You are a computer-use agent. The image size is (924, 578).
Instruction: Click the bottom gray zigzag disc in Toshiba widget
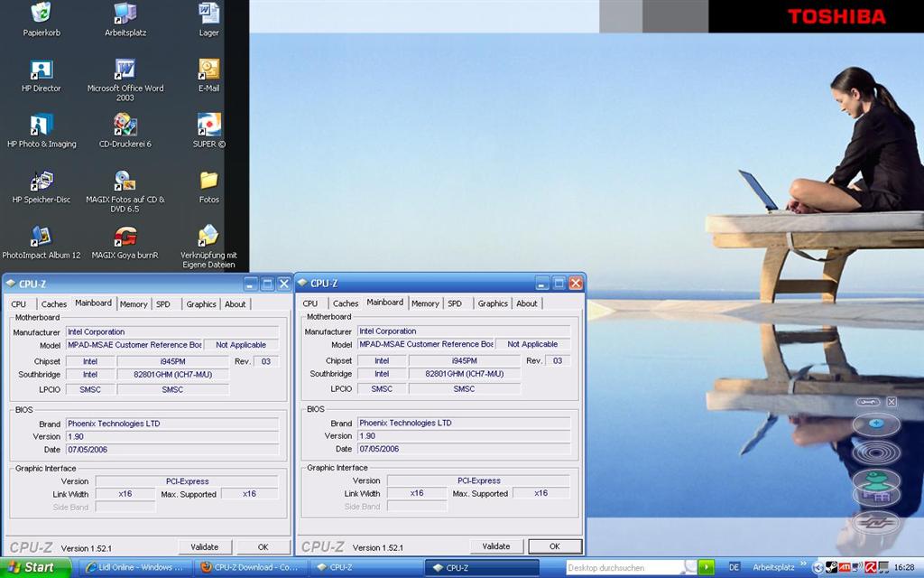(876, 523)
